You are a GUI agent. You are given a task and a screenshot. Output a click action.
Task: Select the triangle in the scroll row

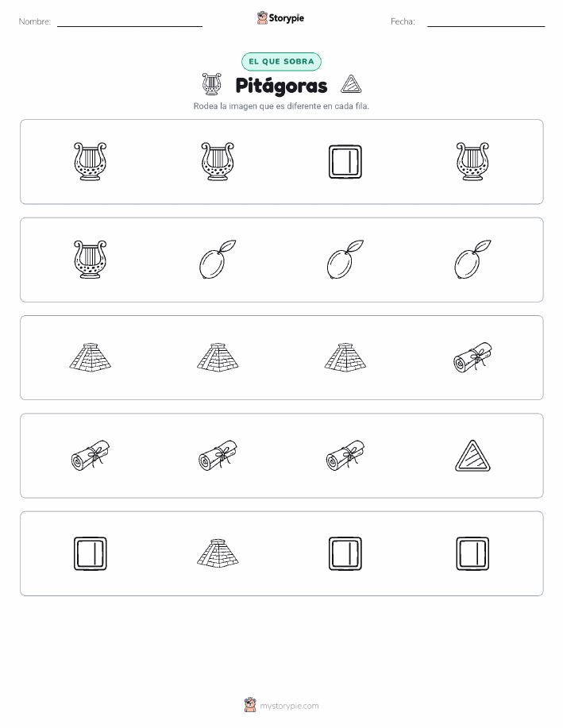coord(472,456)
